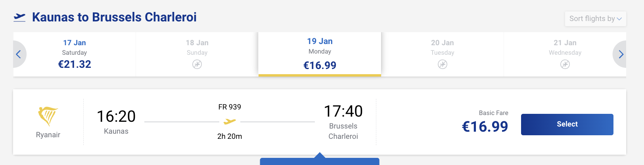Click the yellow plane icon on the route line
The image size is (644, 165).
(x=230, y=121)
